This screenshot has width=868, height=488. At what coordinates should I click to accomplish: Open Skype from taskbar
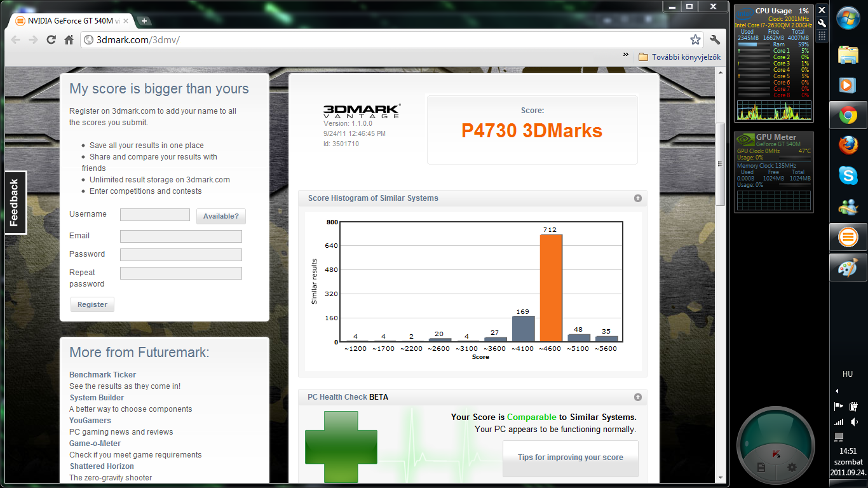848,176
